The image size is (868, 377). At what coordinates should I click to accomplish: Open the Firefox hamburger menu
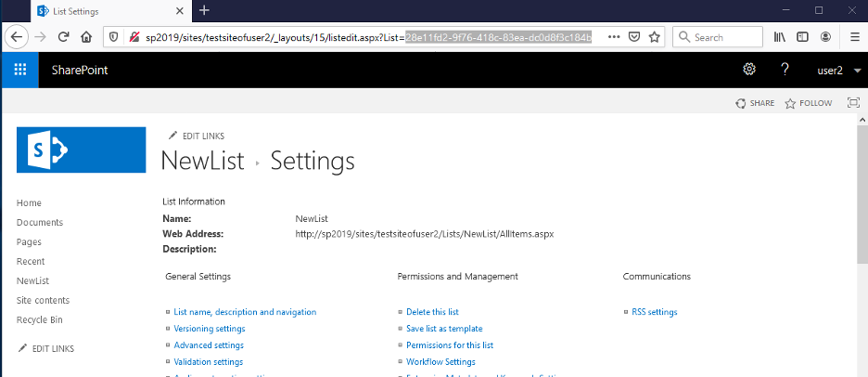851,37
